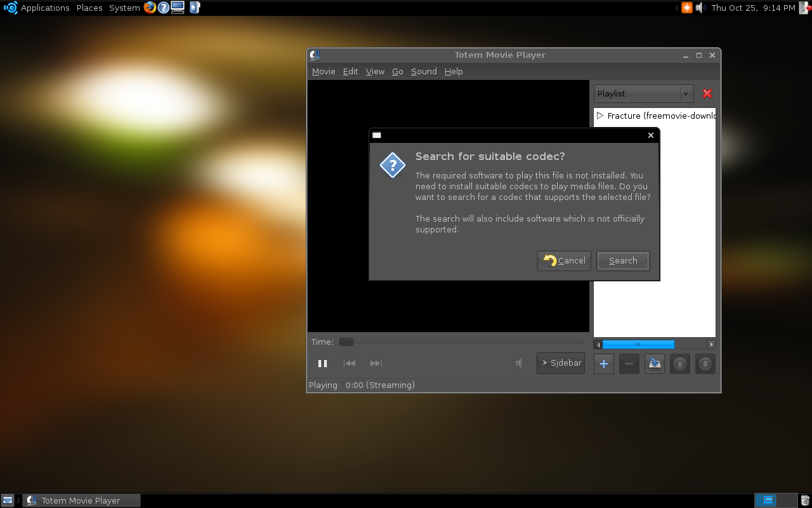
Task: Click the Time seek slider handle
Action: click(x=346, y=342)
